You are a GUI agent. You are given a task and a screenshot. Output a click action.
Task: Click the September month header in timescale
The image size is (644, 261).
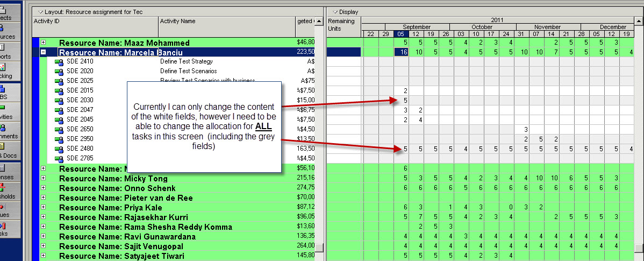[x=417, y=27]
